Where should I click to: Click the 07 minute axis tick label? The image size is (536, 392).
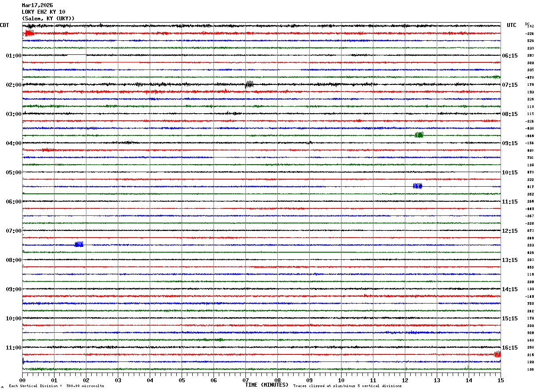245,380
